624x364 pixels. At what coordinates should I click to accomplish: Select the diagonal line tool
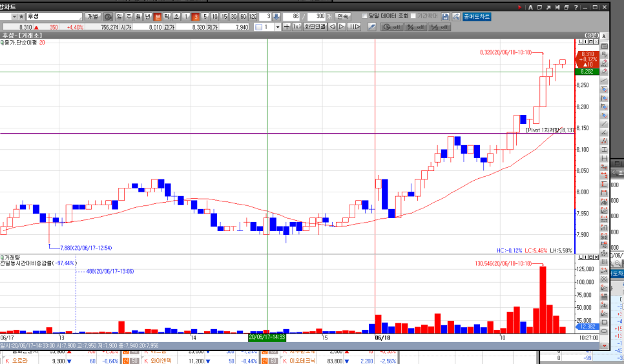604,124
